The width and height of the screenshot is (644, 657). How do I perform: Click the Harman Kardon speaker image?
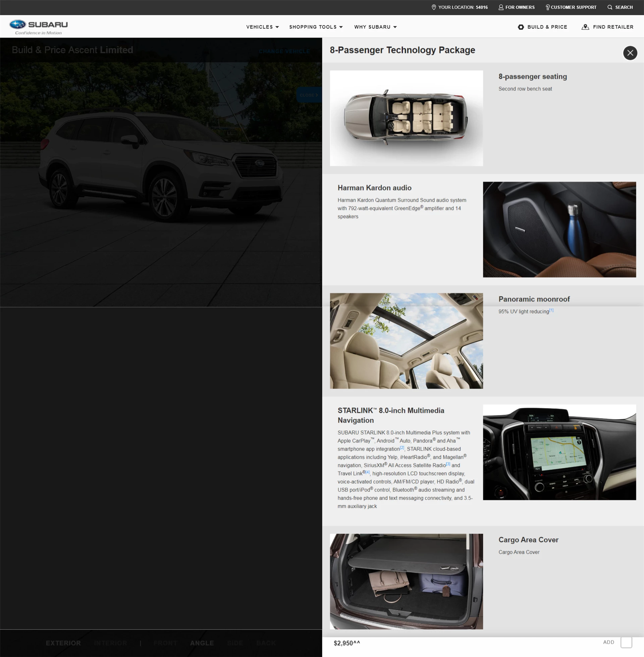pyautogui.click(x=559, y=230)
